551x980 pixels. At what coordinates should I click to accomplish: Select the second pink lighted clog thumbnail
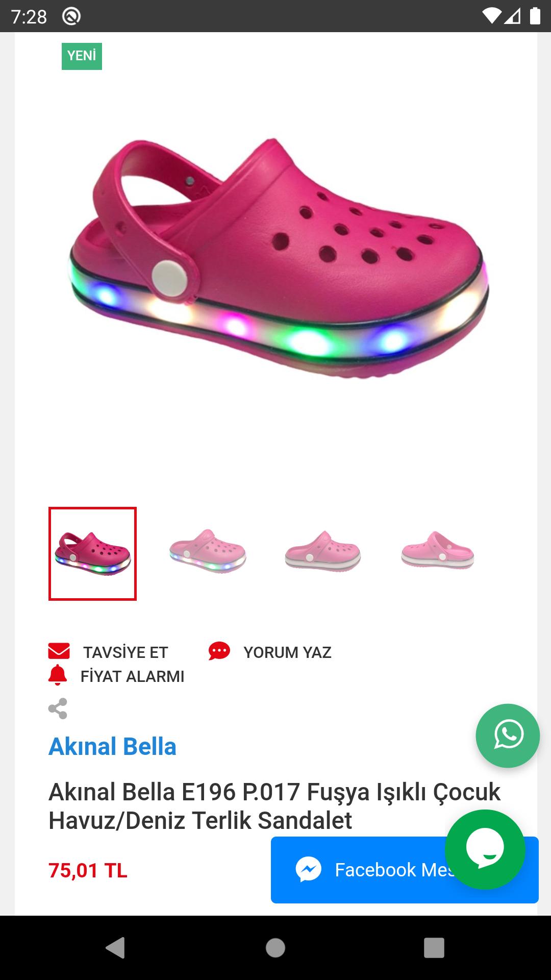pyautogui.click(x=208, y=552)
